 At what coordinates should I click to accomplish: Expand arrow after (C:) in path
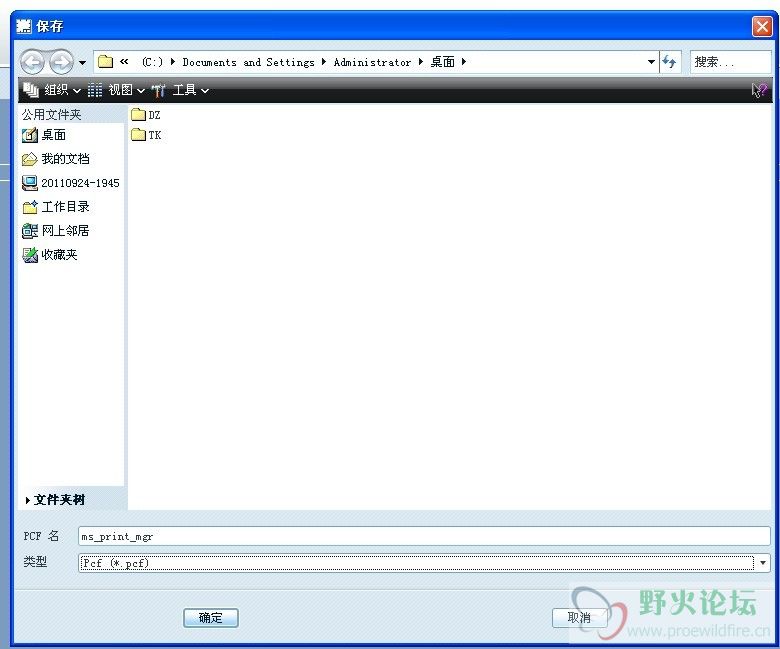[x=173, y=62]
